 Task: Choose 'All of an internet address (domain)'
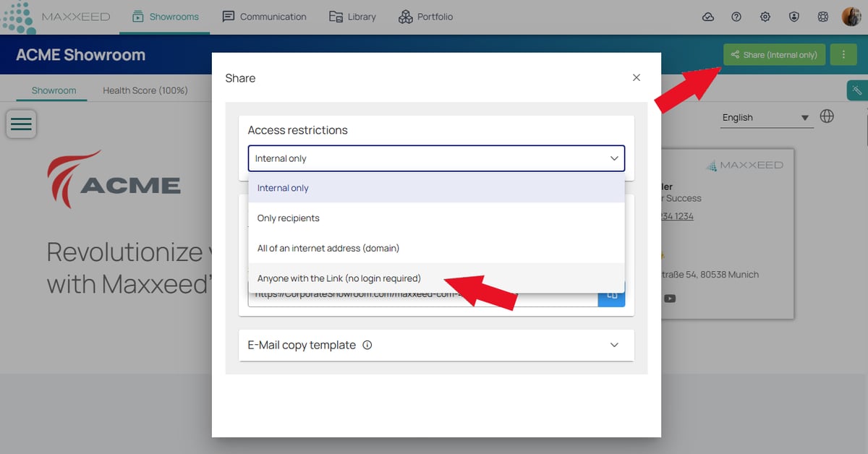pyautogui.click(x=436, y=248)
